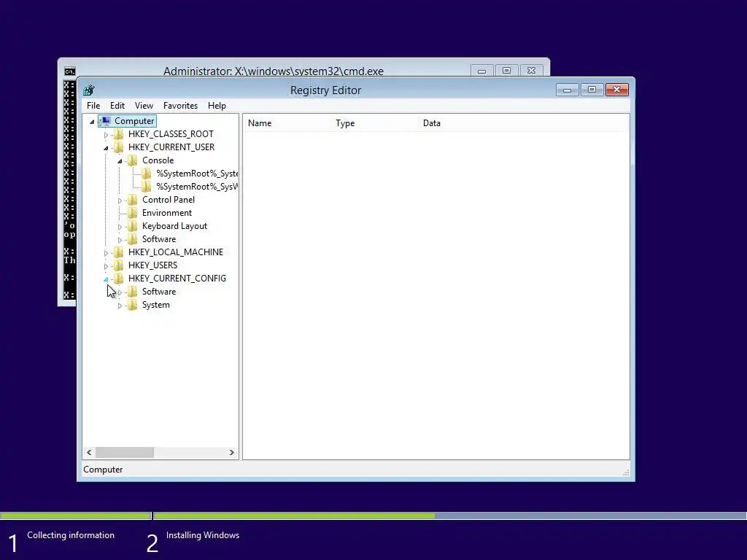747x560 pixels.
Task: Minimize the Registry Editor window
Action: pyautogui.click(x=568, y=90)
